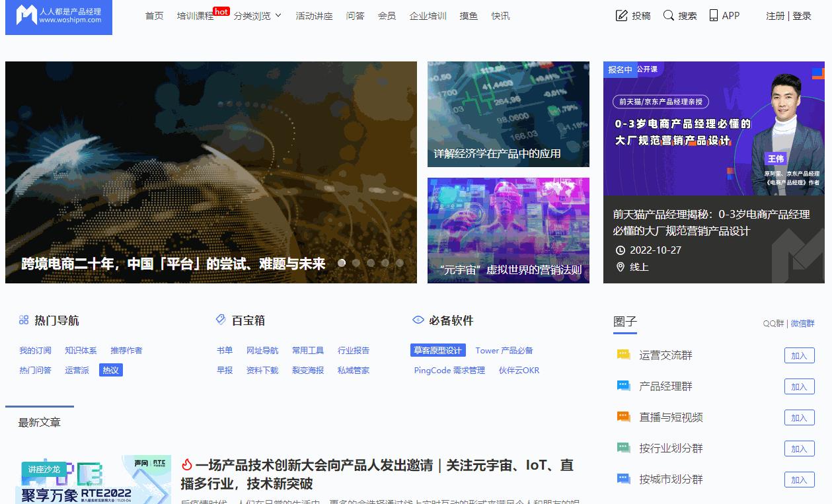The image size is (832, 504).
Task: Click the APP phone icon
Action: pos(714,15)
